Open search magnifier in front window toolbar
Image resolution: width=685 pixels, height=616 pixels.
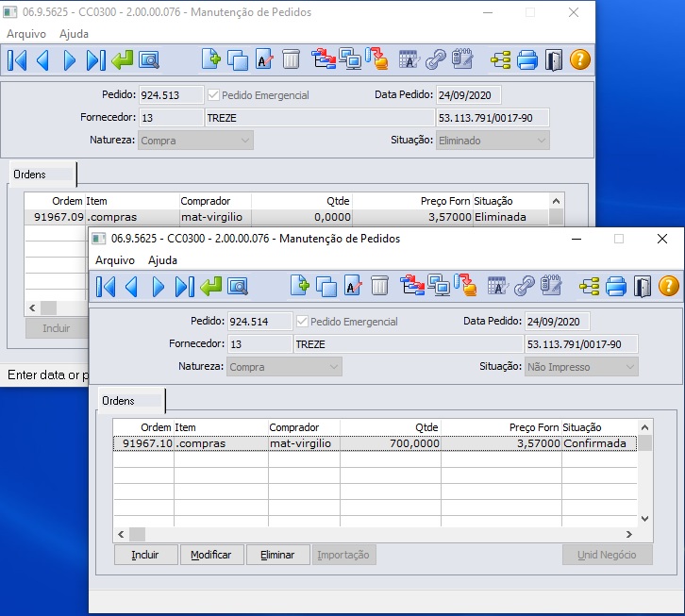(238, 287)
